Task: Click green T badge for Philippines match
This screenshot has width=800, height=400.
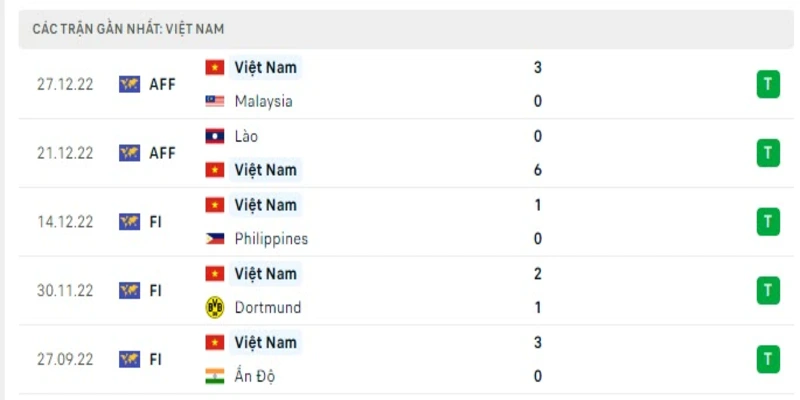Action: click(768, 221)
